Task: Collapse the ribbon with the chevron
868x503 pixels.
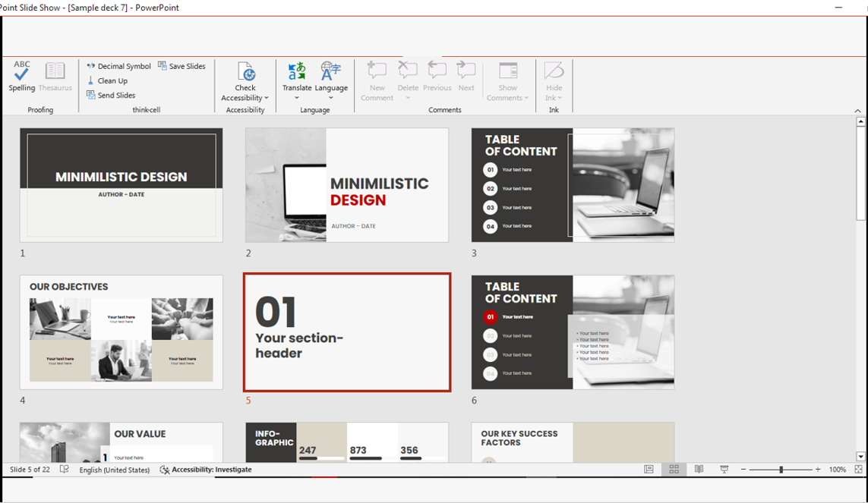Action: (857, 111)
